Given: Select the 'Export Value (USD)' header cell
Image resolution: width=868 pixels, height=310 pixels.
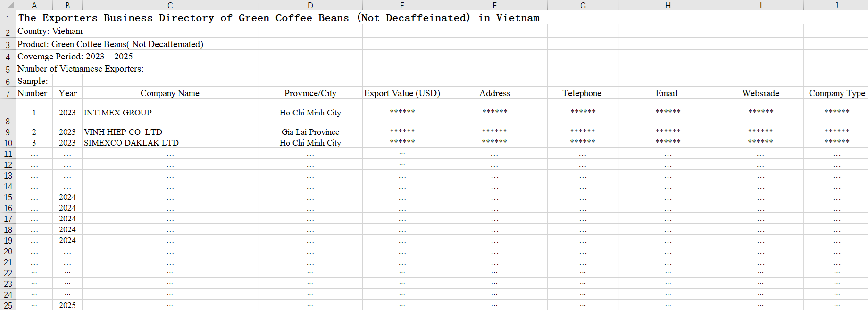Looking at the screenshot, I should 402,93.
